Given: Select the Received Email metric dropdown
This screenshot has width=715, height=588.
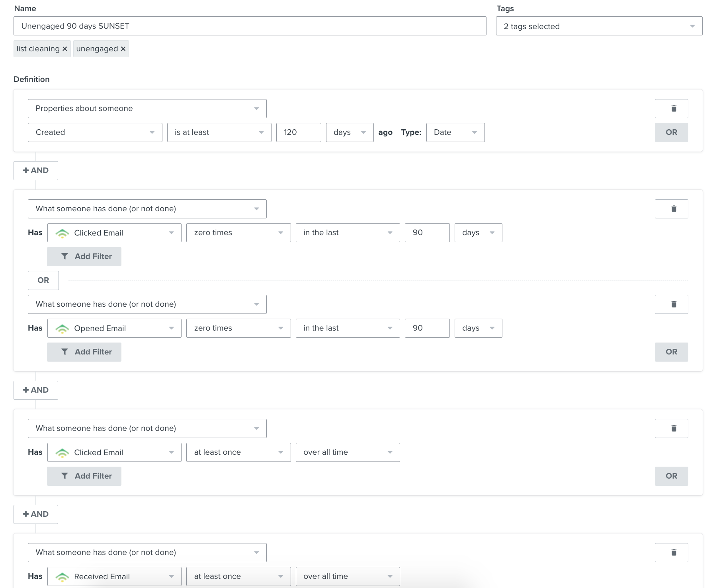Looking at the screenshot, I should pos(114,576).
